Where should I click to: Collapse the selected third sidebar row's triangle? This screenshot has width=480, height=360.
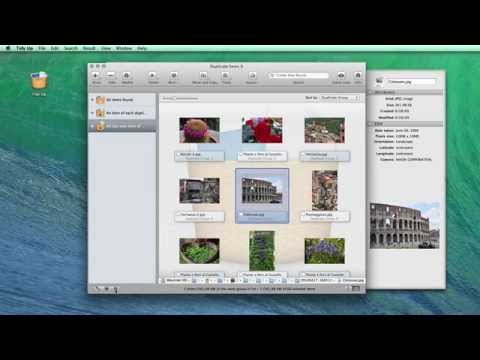point(92,126)
